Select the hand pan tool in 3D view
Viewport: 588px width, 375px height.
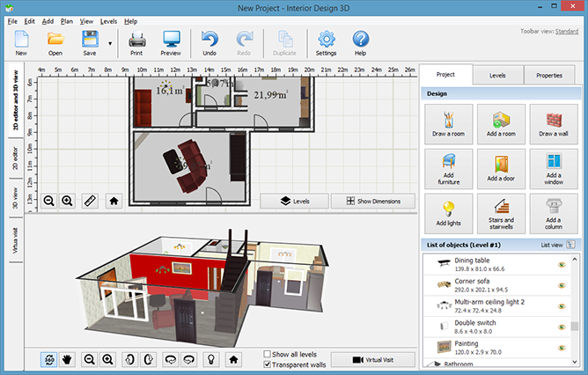point(67,360)
